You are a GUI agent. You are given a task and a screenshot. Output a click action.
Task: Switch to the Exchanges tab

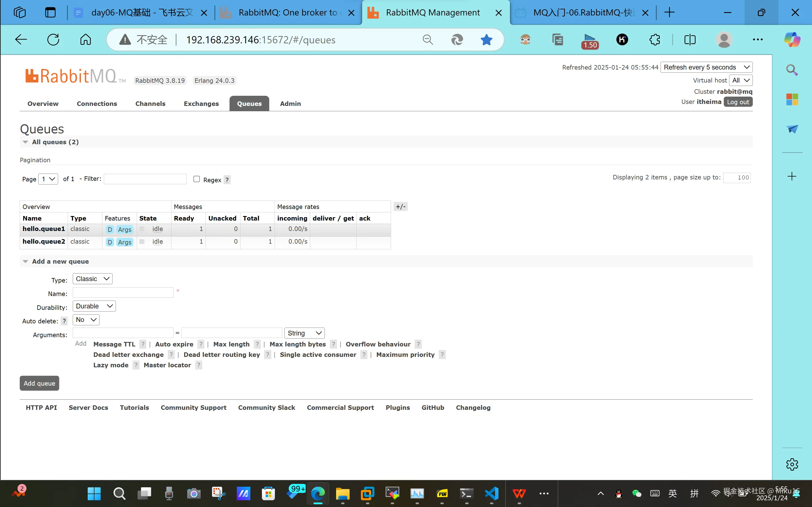(201, 104)
